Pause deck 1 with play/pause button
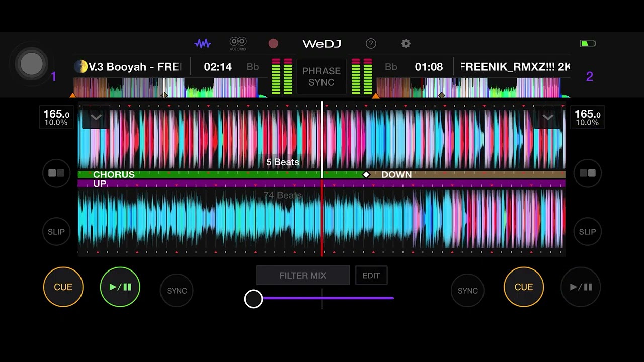Image resolution: width=644 pixels, height=362 pixels. (x=120, y=287)
